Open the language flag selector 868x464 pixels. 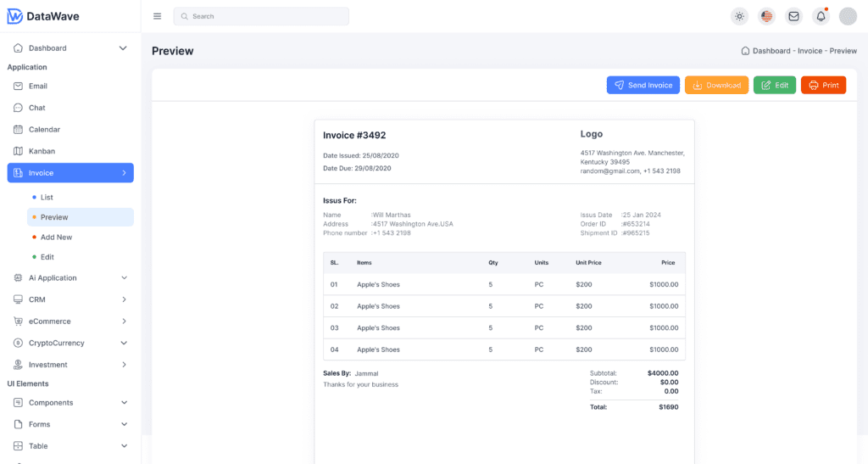767,16
